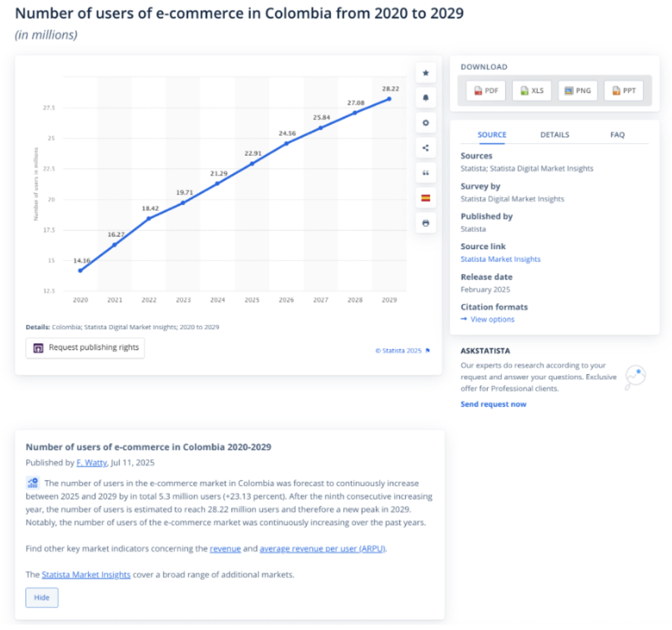Click the quotation mark citation icon
This screenshot has height=630, width=672.
[426, 173]
